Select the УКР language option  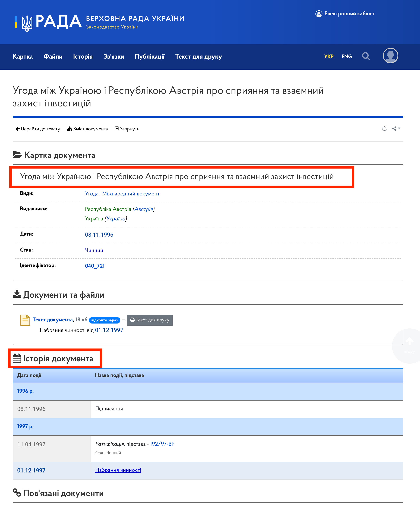point(329,56)
